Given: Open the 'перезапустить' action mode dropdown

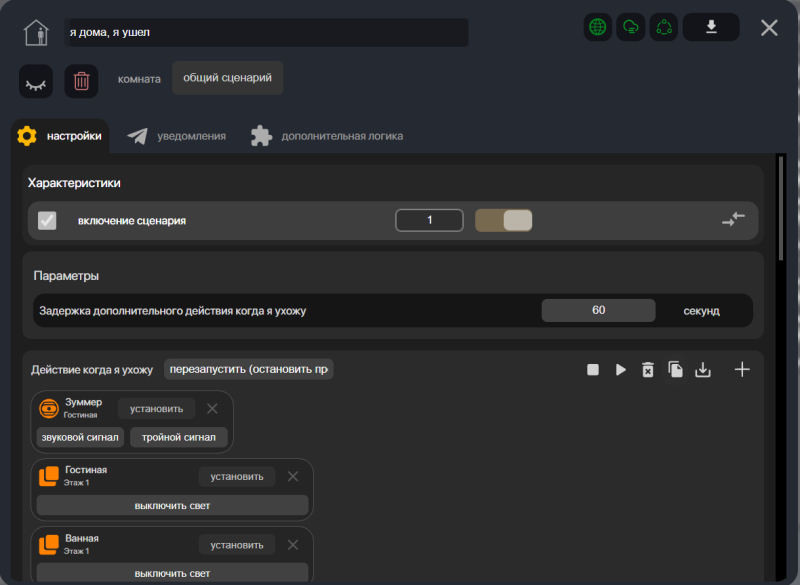Looking at the screenshot, I should pyautogui.click(x=248, y=369).
